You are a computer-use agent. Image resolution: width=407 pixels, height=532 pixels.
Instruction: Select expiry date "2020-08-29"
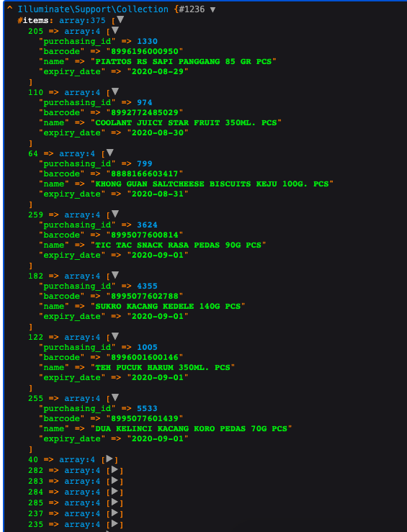158,72
